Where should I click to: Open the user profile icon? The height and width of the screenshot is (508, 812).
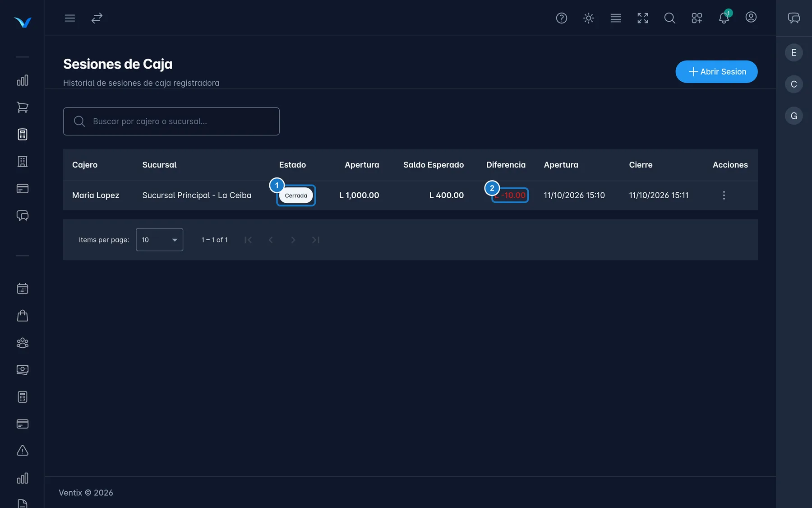751,17
